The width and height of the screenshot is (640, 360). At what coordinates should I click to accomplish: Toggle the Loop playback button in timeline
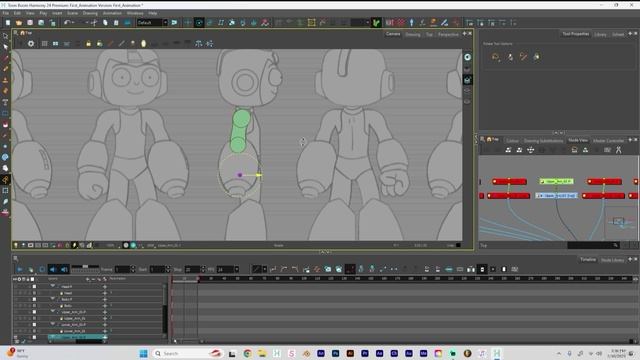[x=42, y=269]
